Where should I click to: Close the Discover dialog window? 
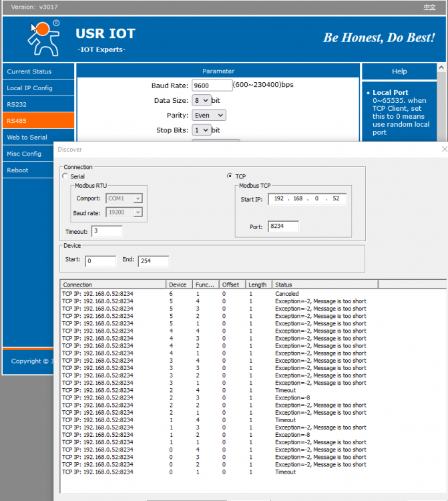click(x=444, y=150)
